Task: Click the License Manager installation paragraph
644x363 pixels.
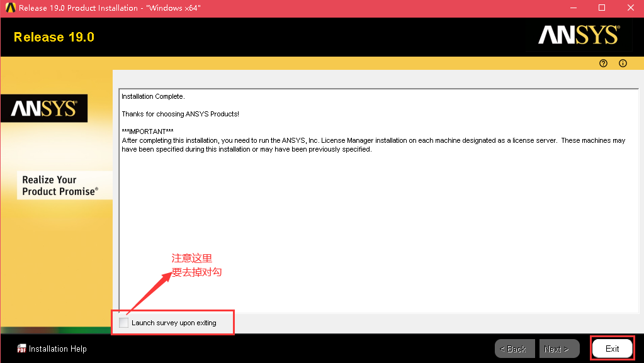Action: click(373, 145)
